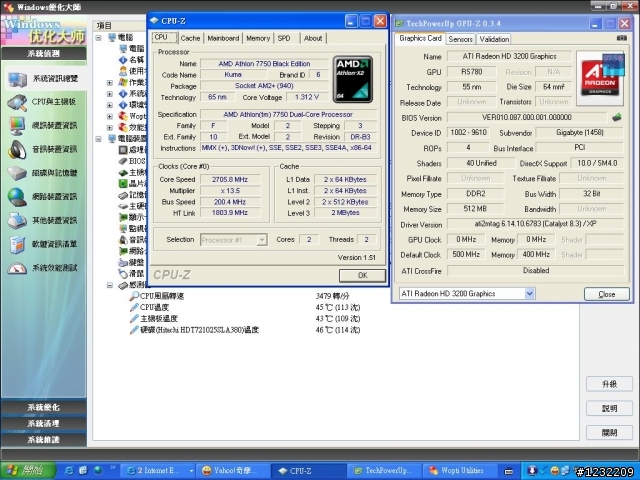The image size is (640, 480).
Task: Switch to the Sensors tab in GPU-Z
Action: click(x=460, y=39)
